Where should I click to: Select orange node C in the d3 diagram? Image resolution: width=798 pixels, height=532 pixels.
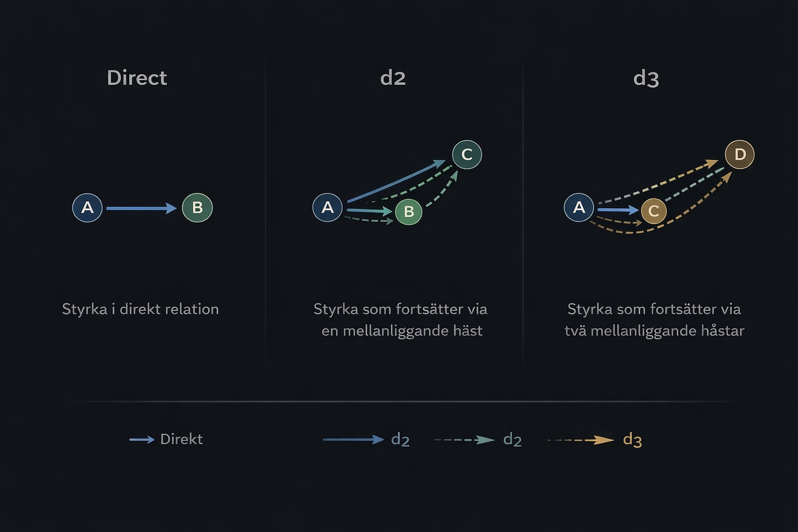coord(654,211)
